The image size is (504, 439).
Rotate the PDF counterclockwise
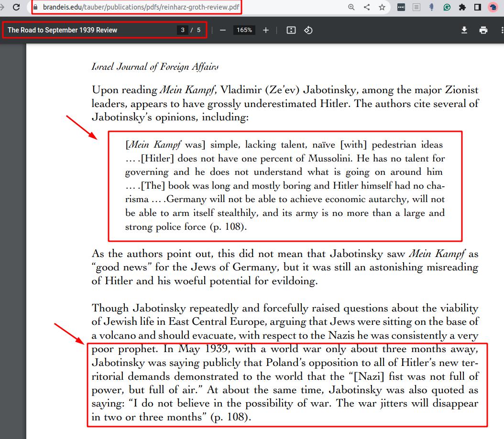(x=308, y=30)
